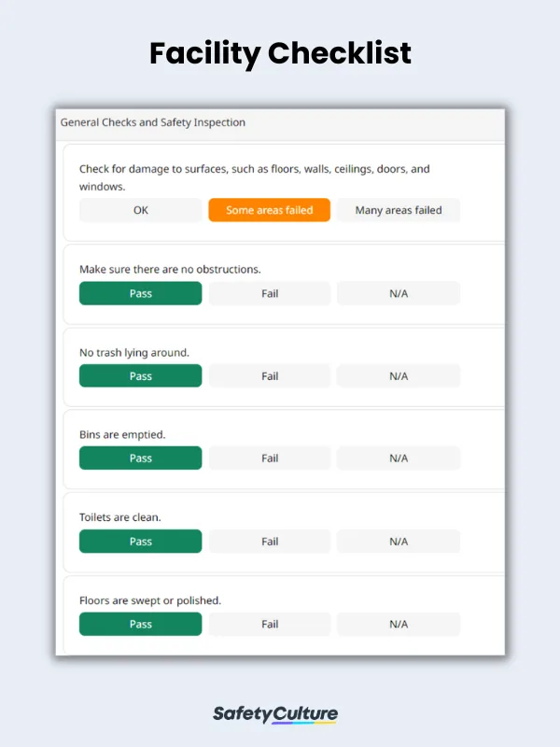The height and width of the screenshot is (747, 560).
Task: Set N/A for no trash lying around
Action: 399,376
